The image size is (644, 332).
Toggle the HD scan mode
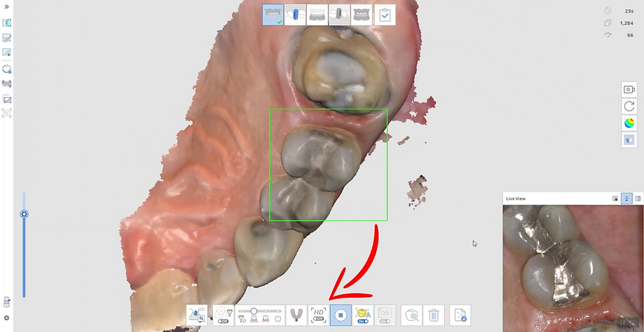click(319, 315)
